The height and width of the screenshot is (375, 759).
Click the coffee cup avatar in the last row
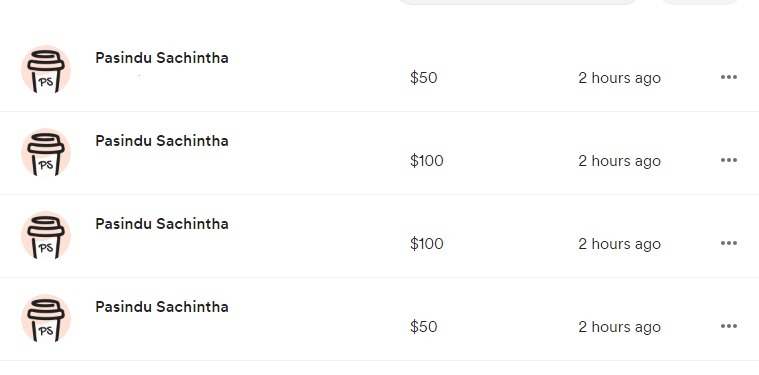coord(46,318)
